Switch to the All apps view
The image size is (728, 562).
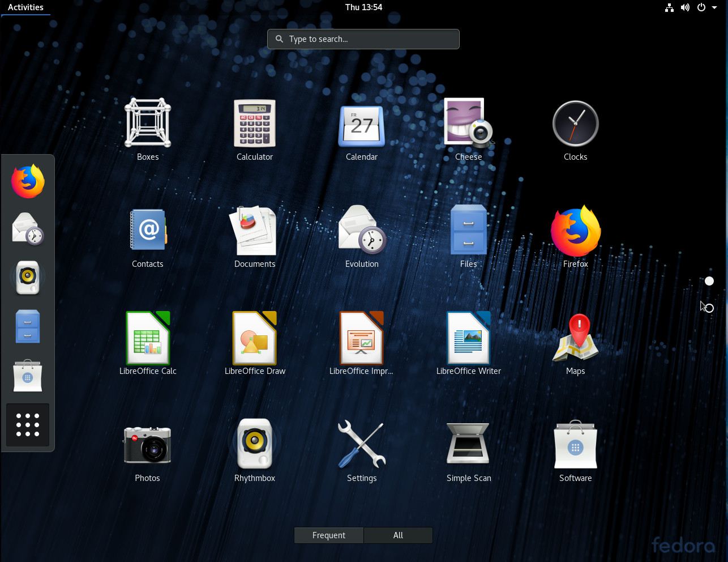[x=398, y=535]
